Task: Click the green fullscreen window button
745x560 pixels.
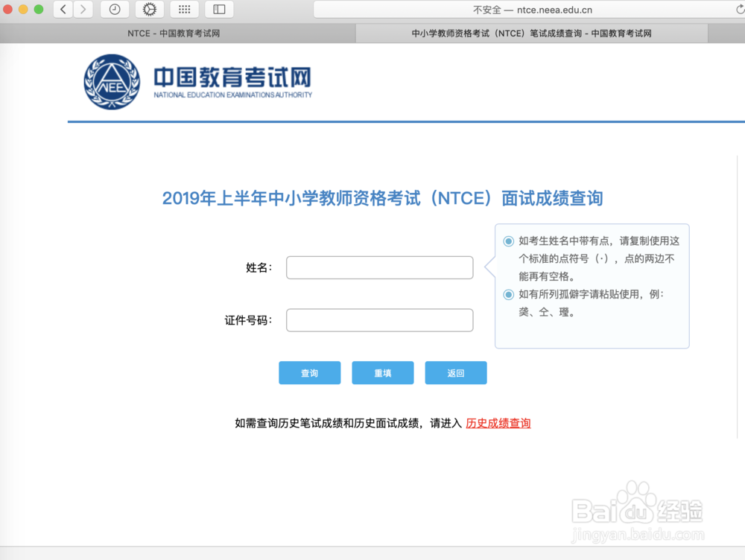Action: [x=39, y=9]
